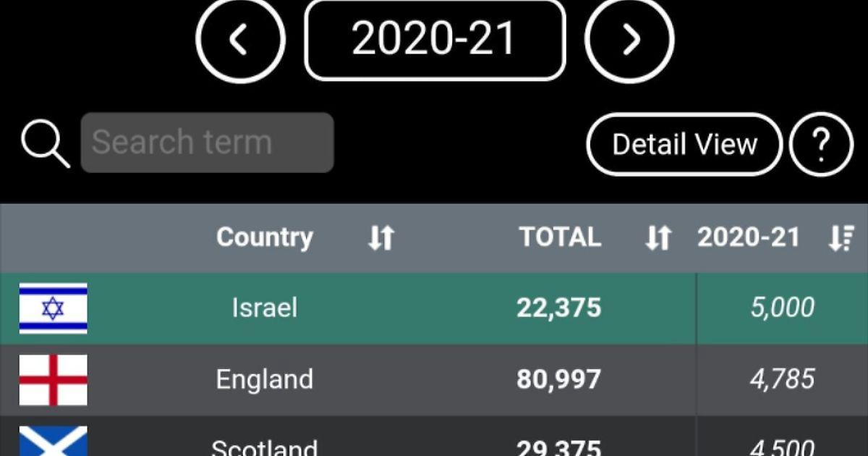Image resolution: width=868 pixels, height=456 pixels.
Task: Click England's total 80,997 value
Action: tap(558, 379)
